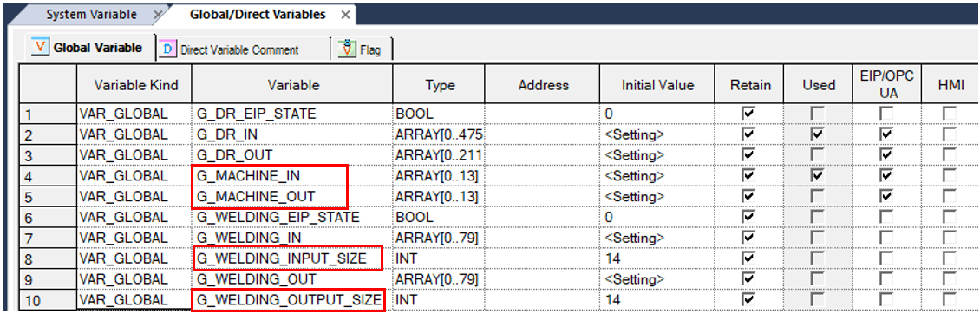Toggle EIP/OPC UA checkbox for G_DR_IN
The width and height of the screenshot is (980, 314).
[886, 134]
